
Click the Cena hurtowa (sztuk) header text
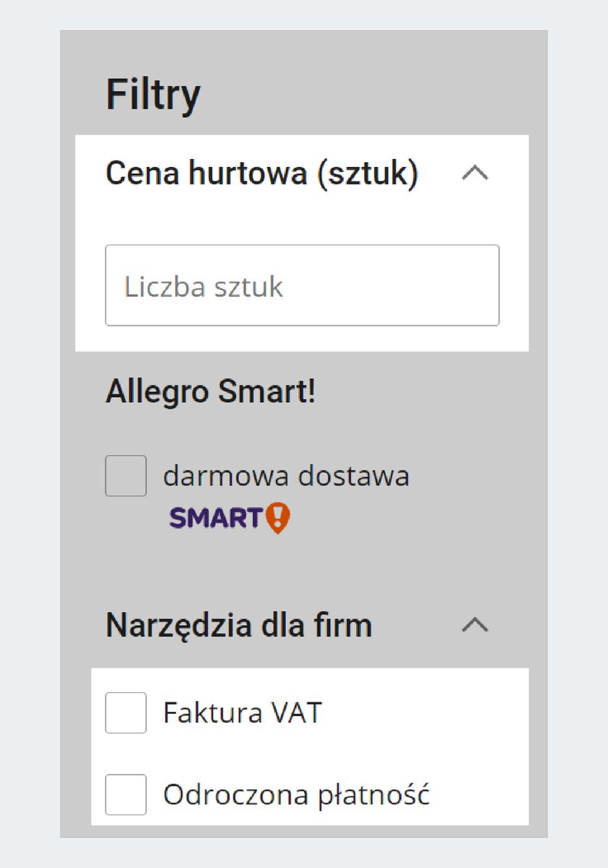point(261,174)
